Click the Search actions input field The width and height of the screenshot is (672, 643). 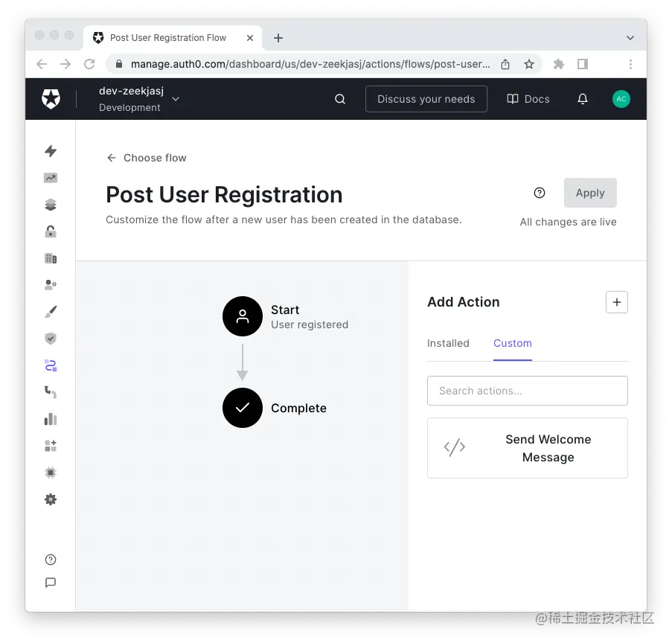[527, 391]
